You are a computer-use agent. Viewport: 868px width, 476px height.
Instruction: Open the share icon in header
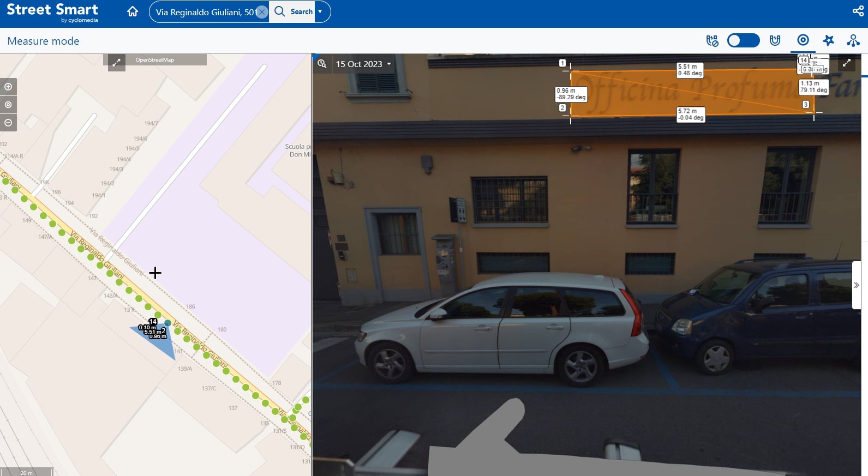point(858,11)
